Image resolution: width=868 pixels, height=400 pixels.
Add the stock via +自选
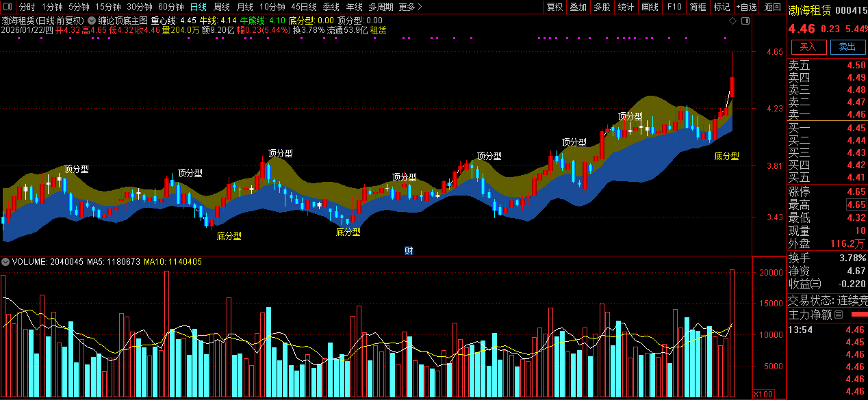[x=746, y=7]
